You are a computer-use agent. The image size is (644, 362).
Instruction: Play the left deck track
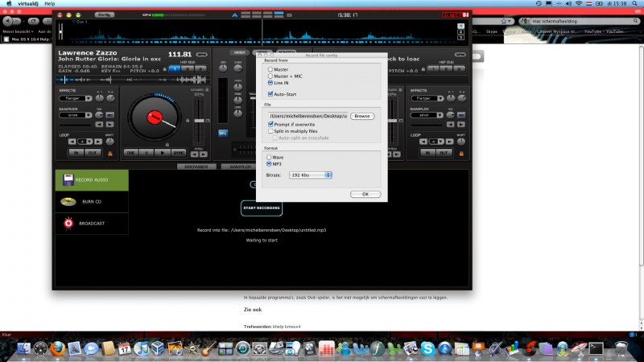pos(163,153)
